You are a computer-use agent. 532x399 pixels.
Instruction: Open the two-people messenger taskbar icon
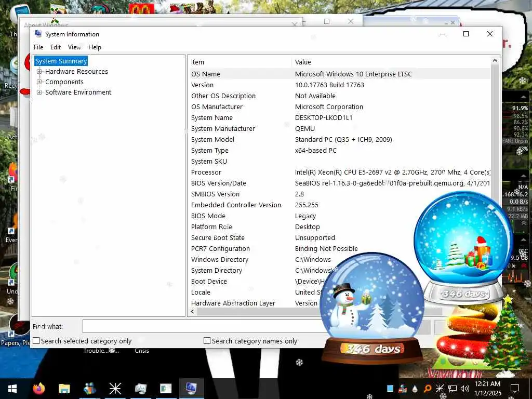pyautogui.click(x=89, y=389)
